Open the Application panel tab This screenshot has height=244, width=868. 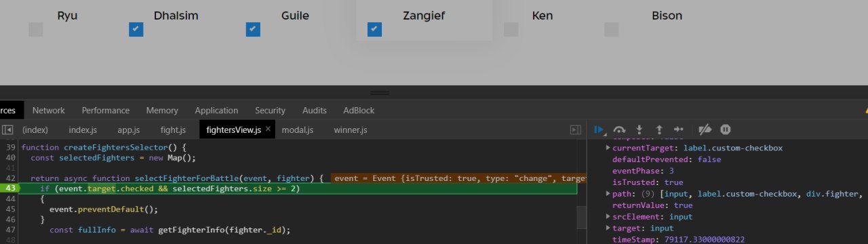click(216, 110)
